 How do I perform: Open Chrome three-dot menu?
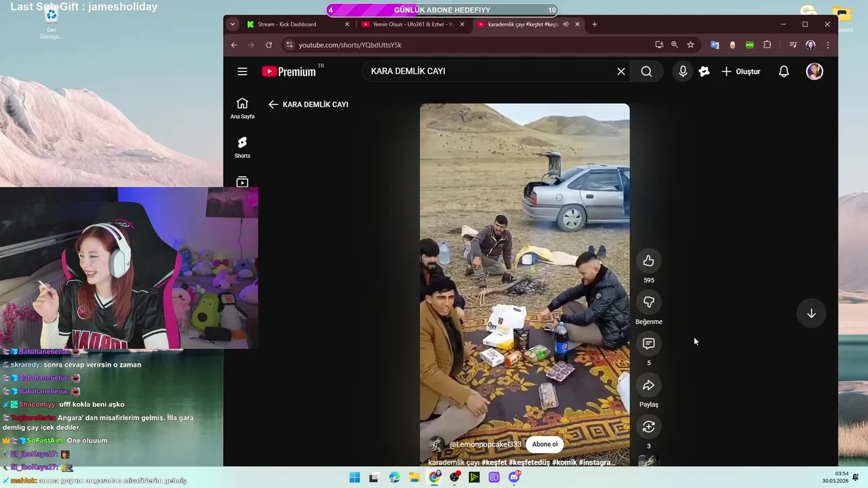[827, 45]
